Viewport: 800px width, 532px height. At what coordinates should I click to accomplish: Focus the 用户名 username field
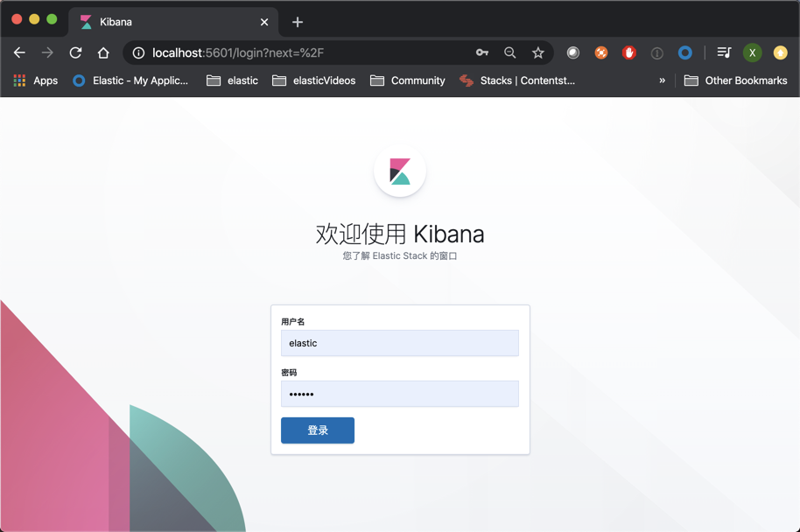coord(399,343)
